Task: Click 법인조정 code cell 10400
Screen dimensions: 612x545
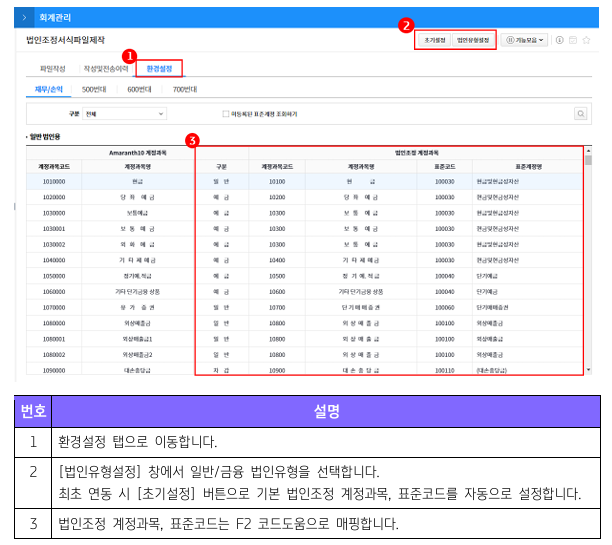Action: [x=277, y=260]
